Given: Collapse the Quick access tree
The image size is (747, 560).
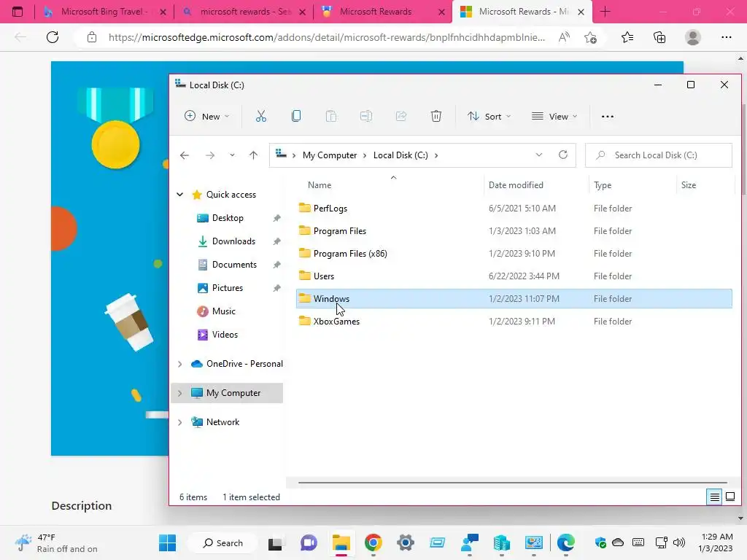Looking at the screenshot, I should [x=179, y=194].
